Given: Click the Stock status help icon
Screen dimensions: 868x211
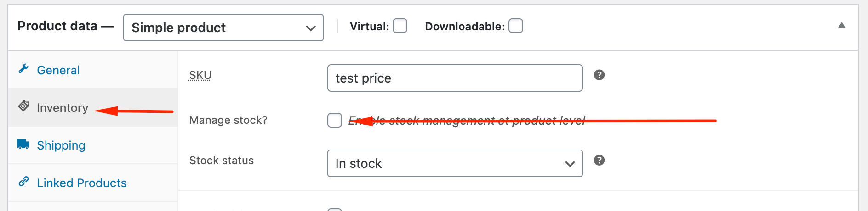Looking at the screenshot, I should [x=599, y=160].
